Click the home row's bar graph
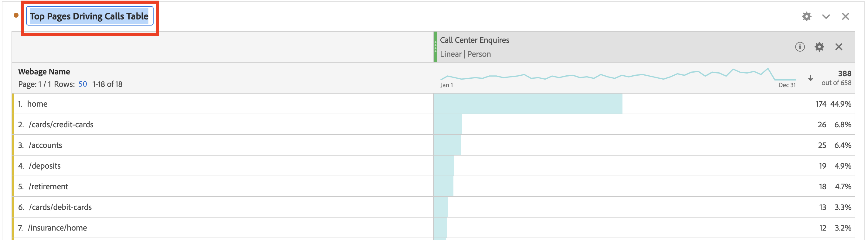Viewport: 868px width, 240px height. [528, 104]
